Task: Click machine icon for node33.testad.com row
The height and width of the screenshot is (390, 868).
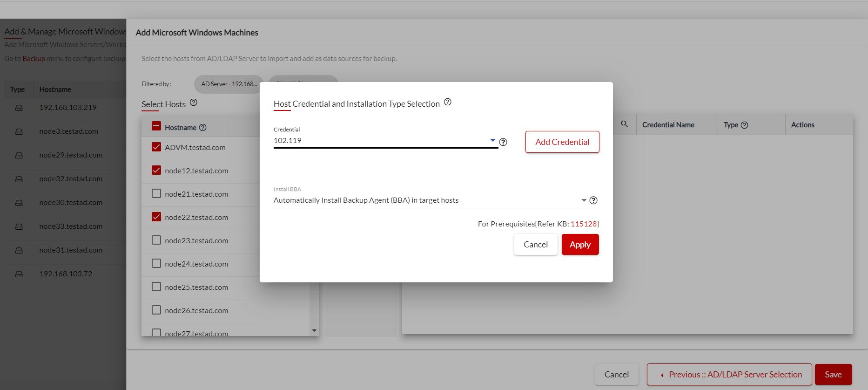Action: click(x=19, y=226)
